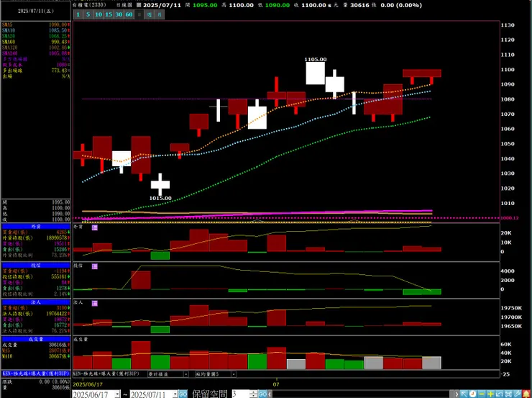Click the SMA60 indicator label

click(8, 42)
